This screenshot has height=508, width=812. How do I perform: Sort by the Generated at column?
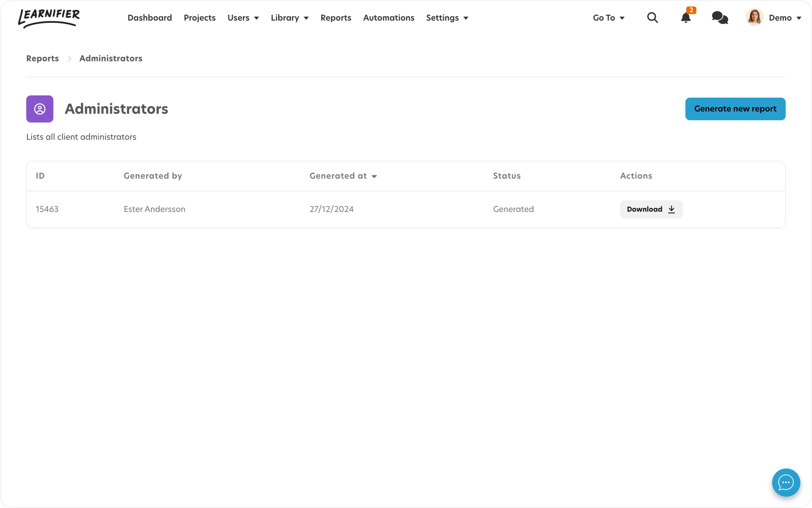(343, 176)
